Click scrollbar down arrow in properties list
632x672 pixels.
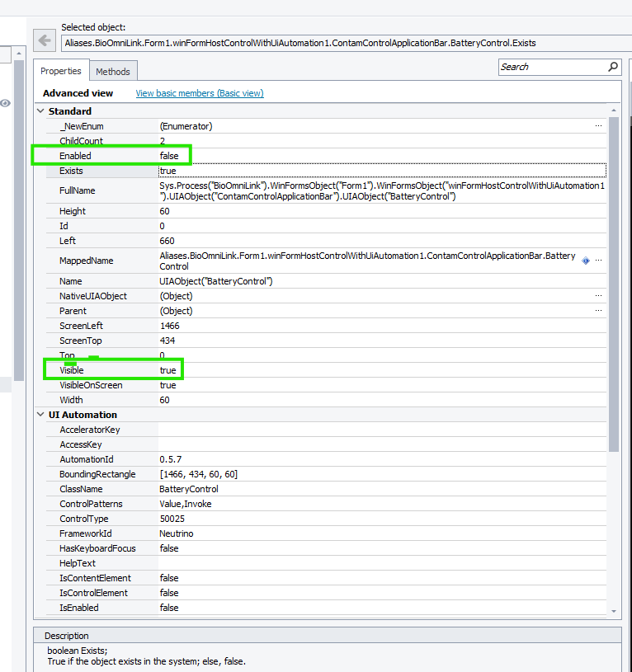613,610
